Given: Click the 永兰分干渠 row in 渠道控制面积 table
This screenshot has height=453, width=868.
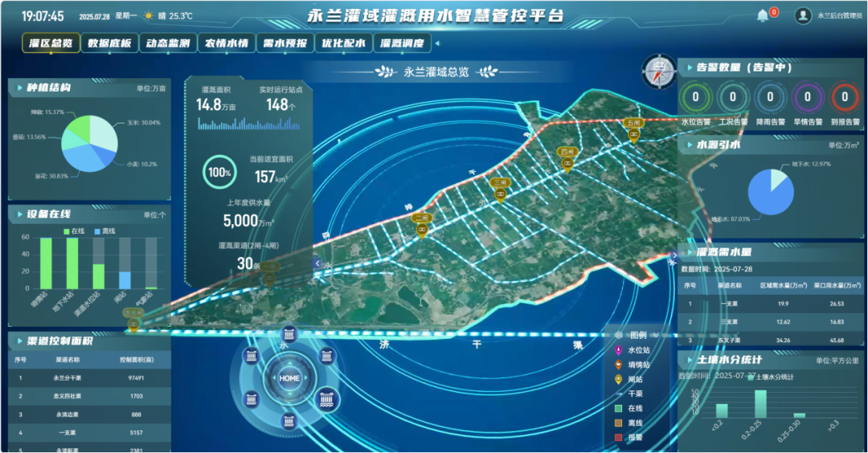Looking at the screenshot, I should 90,378.
